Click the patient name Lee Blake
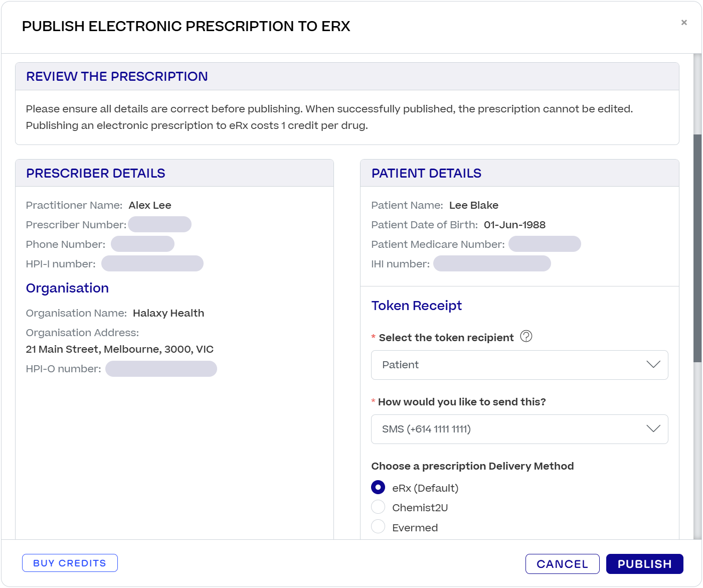The width and height of the screenshot is (703, 588). (473, 205)
